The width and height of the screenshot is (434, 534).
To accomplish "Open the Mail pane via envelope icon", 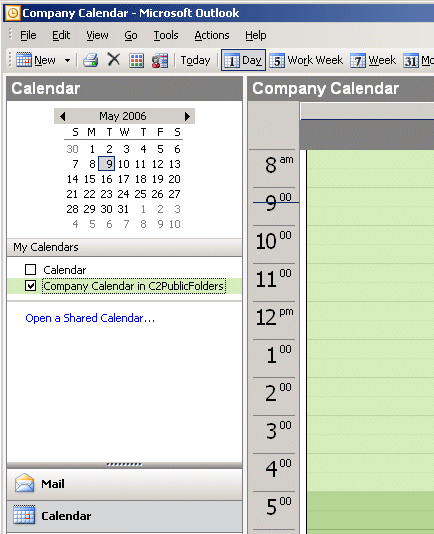I will [24, 483].
